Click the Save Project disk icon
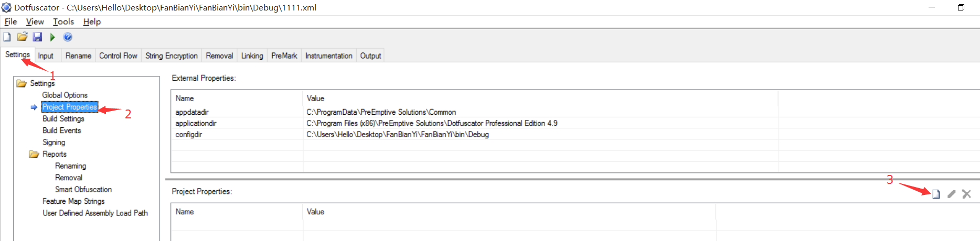The height and width of the screenshot is (241, 980). [x=37, y=37]
